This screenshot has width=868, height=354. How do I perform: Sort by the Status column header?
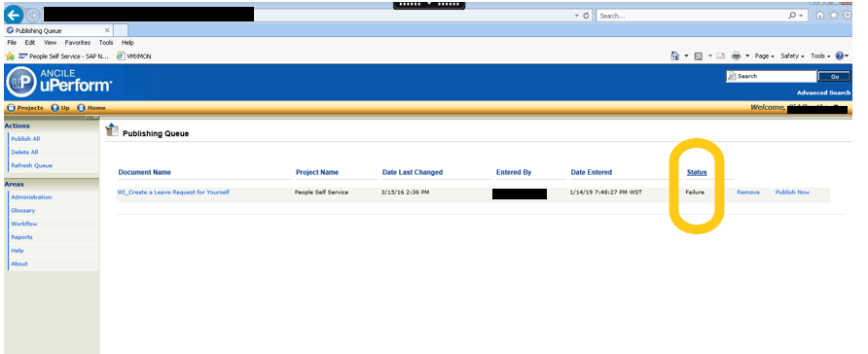(697, 172)
